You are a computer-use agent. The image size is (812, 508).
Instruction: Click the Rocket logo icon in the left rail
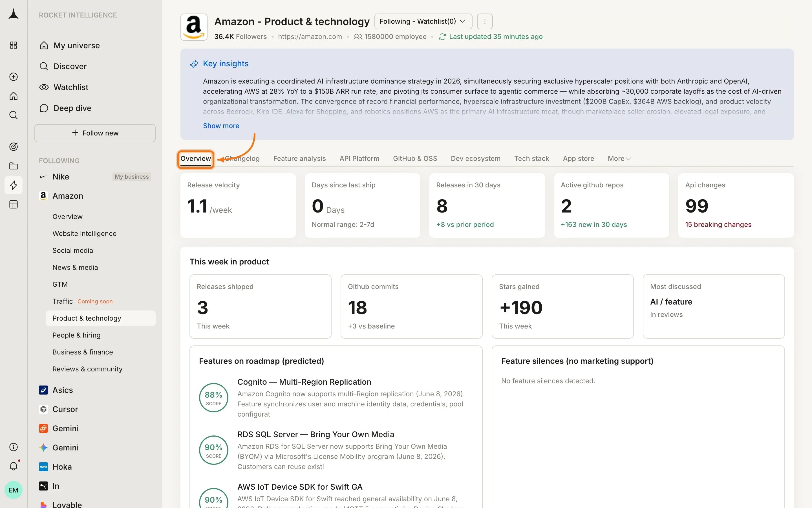(x=14, y=14)
